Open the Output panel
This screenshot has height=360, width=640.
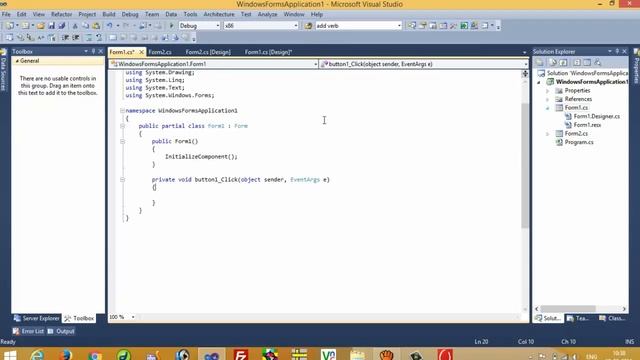(61, 331)
